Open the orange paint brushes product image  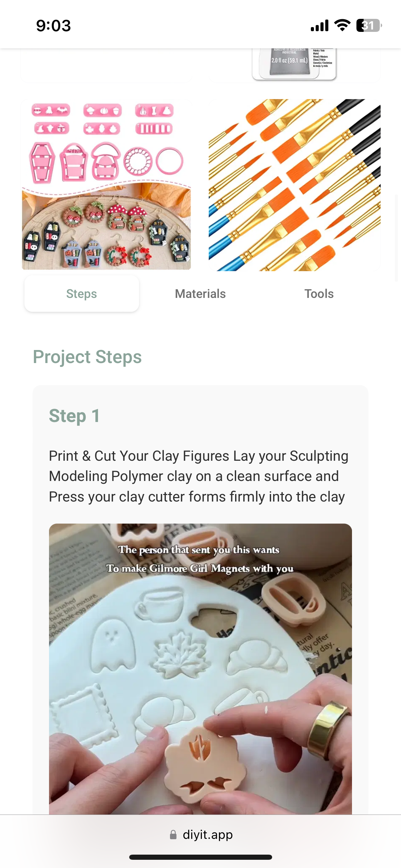(294, 185)
